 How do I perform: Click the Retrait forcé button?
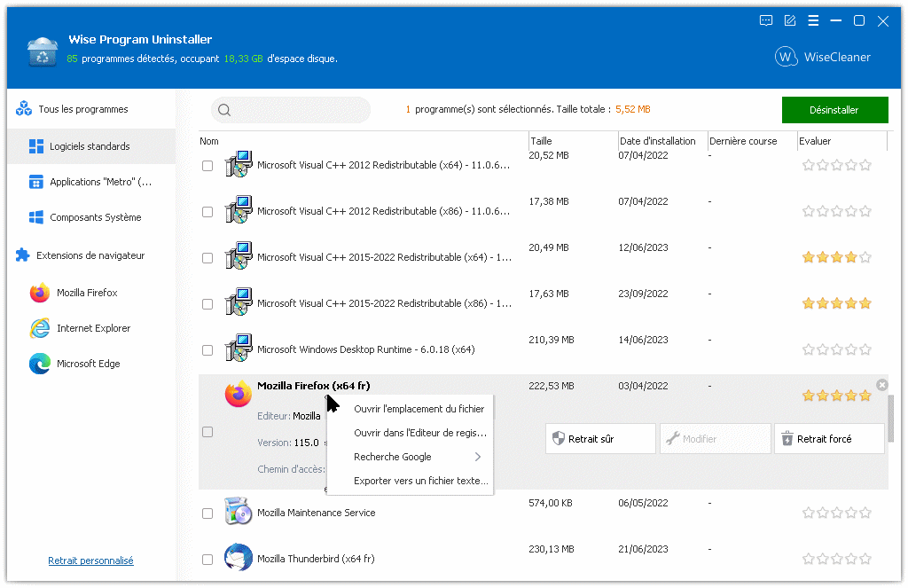(x=829, y=438)
